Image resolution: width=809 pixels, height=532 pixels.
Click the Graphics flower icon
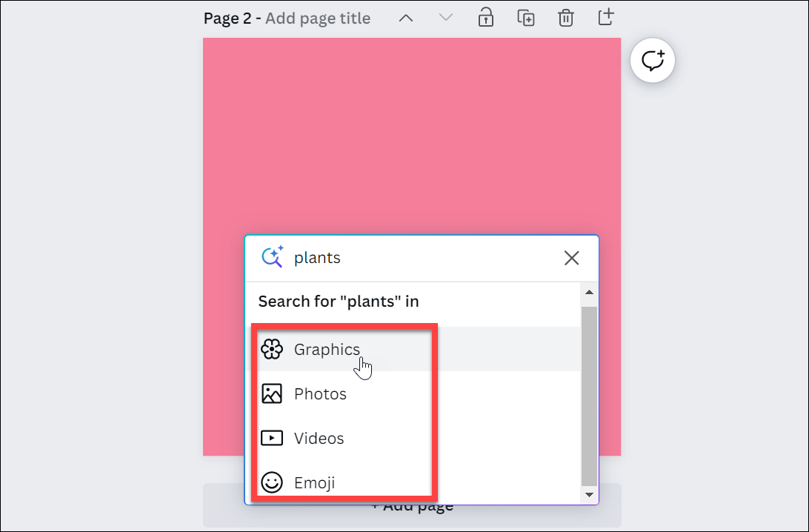[x=271, y=349]
